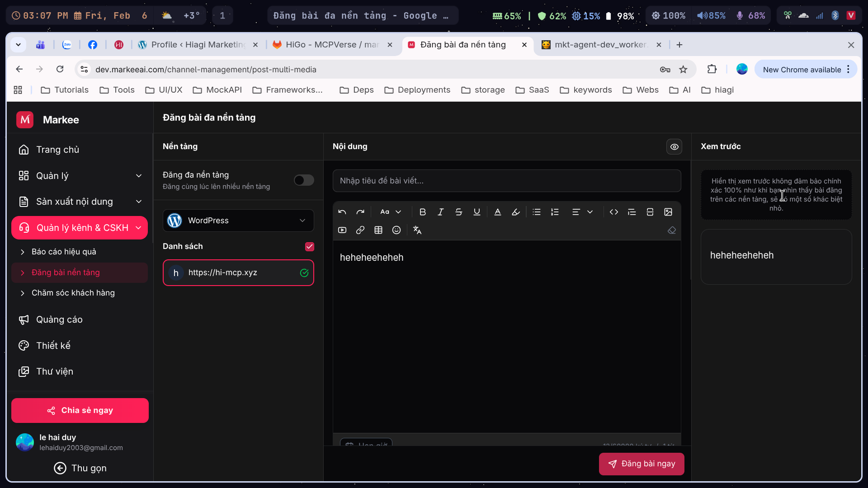Open the WordPress platform dropdown
The image size is (868, 488).
click(238, 221)
